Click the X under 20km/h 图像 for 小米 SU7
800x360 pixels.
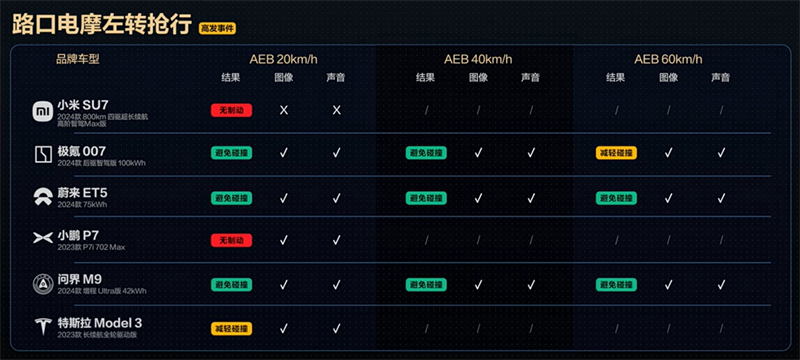pos(284,110)
